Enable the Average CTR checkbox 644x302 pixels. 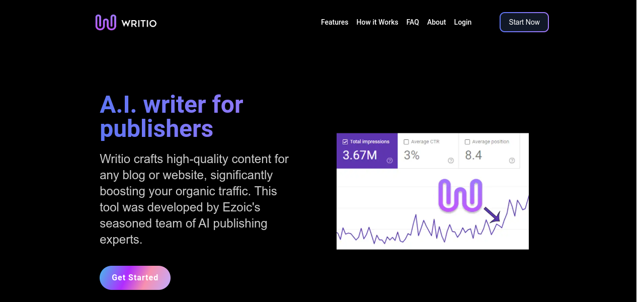point(407,142)
